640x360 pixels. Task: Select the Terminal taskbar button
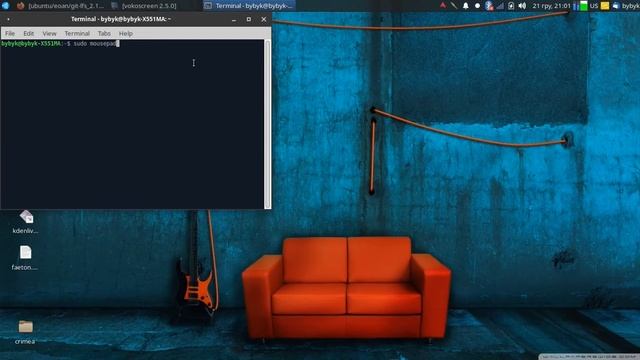click(x=249, y=6)
